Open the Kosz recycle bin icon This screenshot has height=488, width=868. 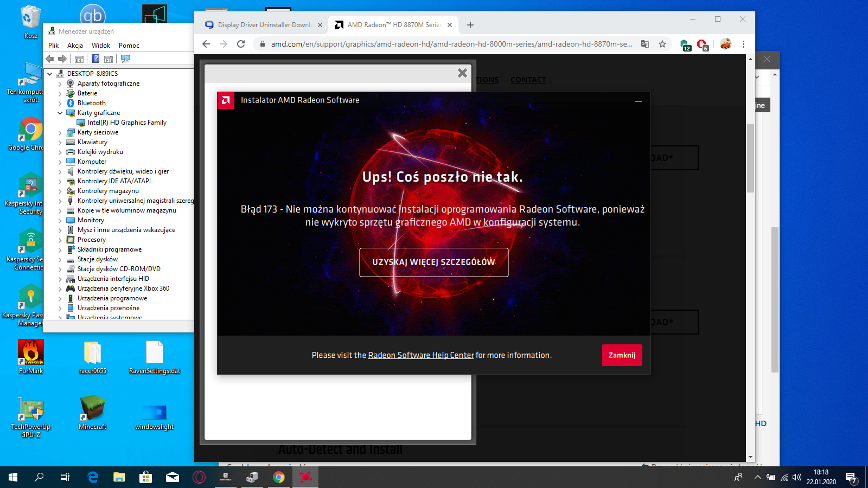[x=31, y=22]
